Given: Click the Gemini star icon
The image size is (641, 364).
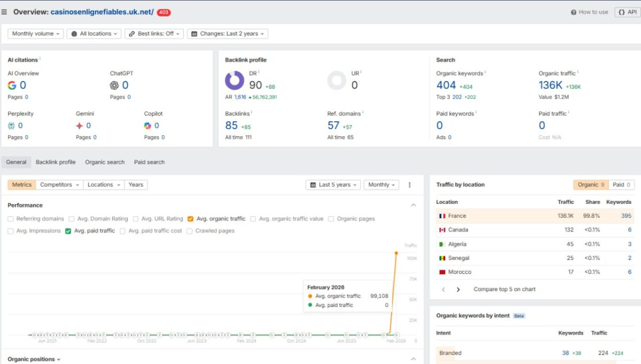Looking at the screenshot, I should 80,126.
